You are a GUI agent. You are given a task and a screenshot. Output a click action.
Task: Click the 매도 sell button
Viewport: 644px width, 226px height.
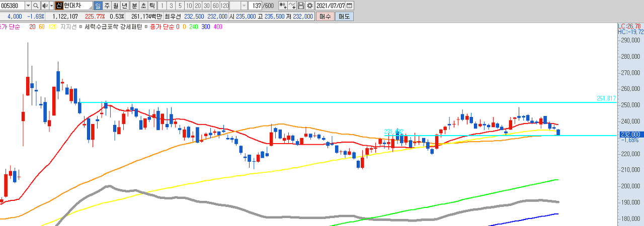[x=344, y=17]
